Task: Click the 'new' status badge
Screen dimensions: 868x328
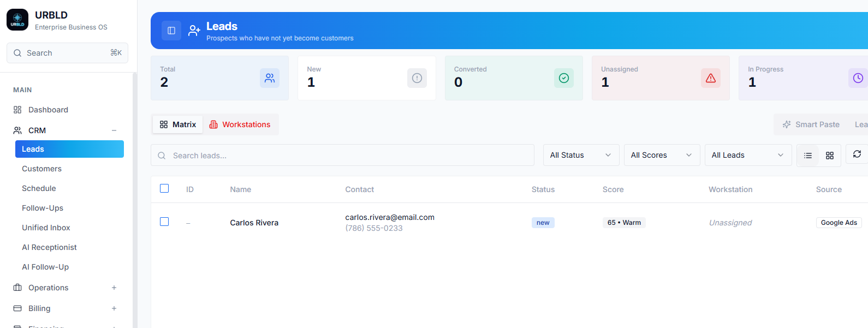Action: 543,223
